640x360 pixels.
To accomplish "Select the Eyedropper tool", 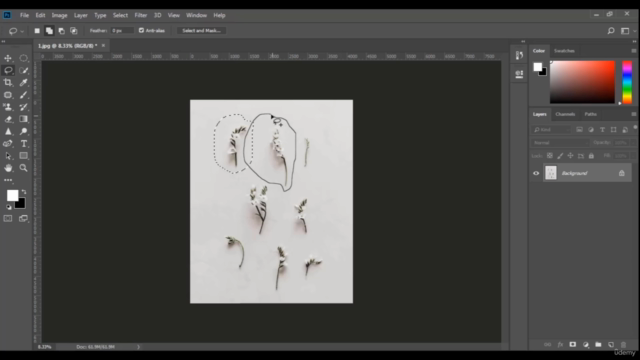I will click(24, 82).
